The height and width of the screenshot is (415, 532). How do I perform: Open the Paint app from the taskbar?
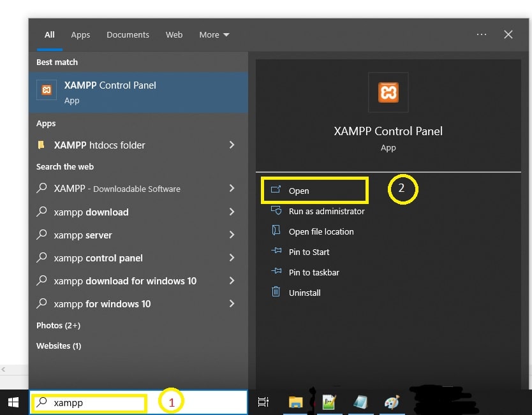pos(392,402)
